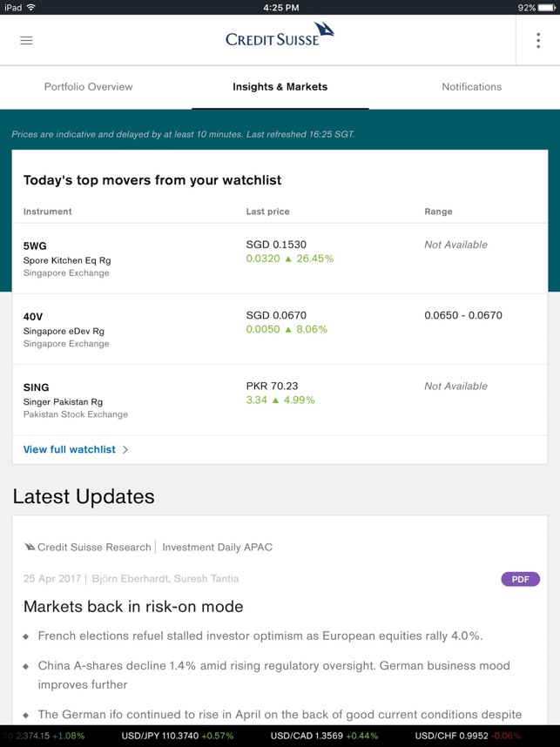Select the Insights & Markets tab
Viewport: 560px width, 747px height.
tap(280, 87)
